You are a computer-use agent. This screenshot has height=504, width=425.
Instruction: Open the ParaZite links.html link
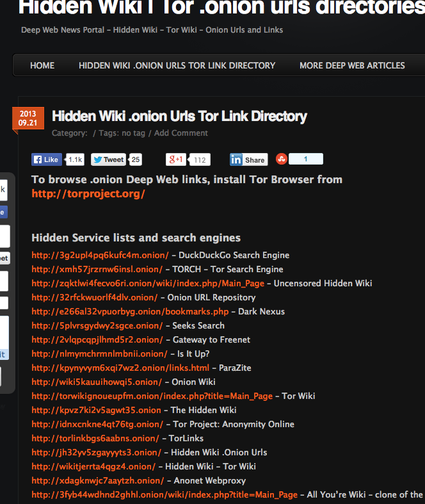click(120, 368)
